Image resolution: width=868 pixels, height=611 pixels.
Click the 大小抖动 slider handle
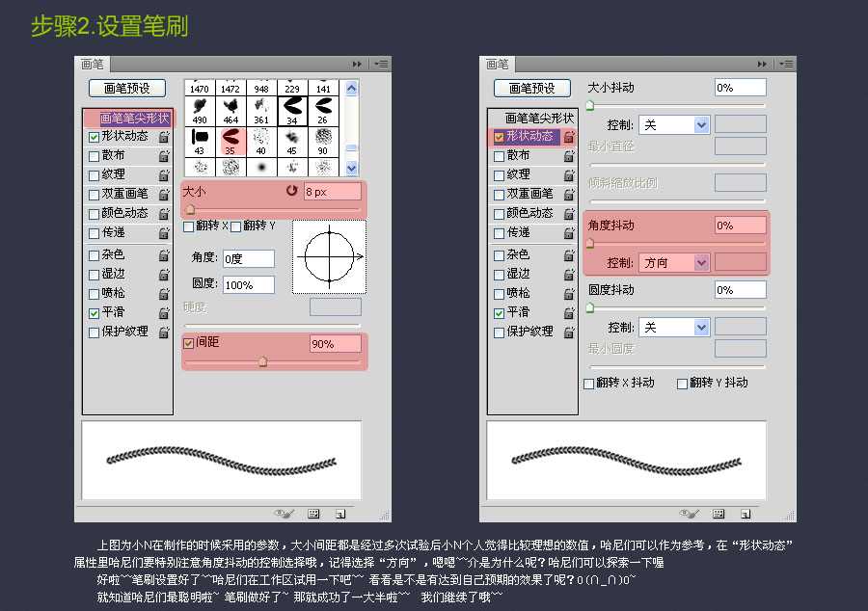590,105
